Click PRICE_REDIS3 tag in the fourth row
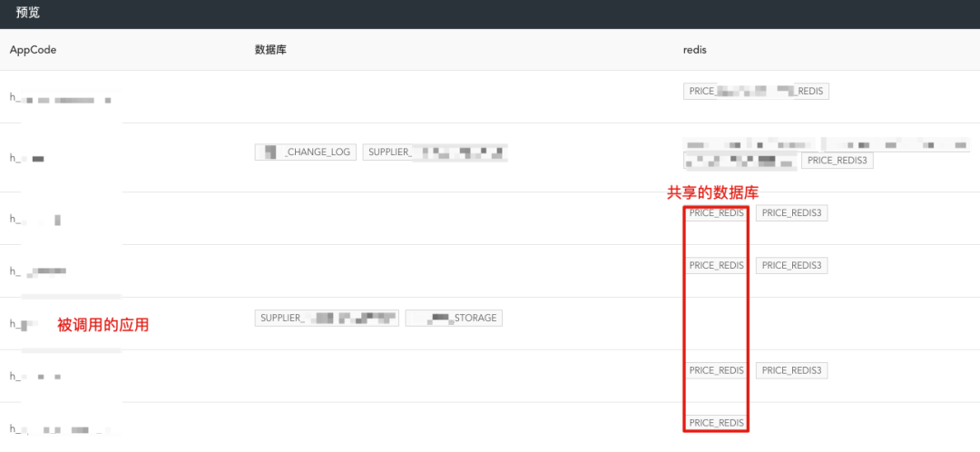Image resolution: width=980 pixels, height=452 pixels. 791,266
